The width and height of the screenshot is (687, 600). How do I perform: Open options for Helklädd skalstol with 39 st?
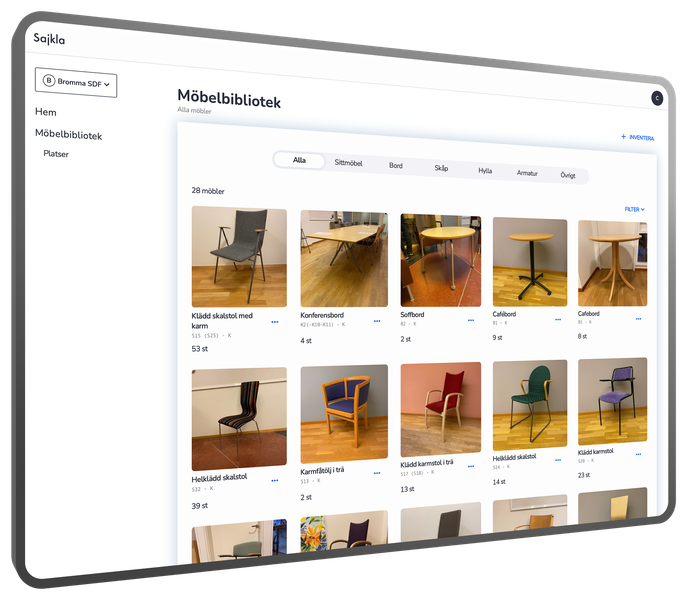coord(275,480)
